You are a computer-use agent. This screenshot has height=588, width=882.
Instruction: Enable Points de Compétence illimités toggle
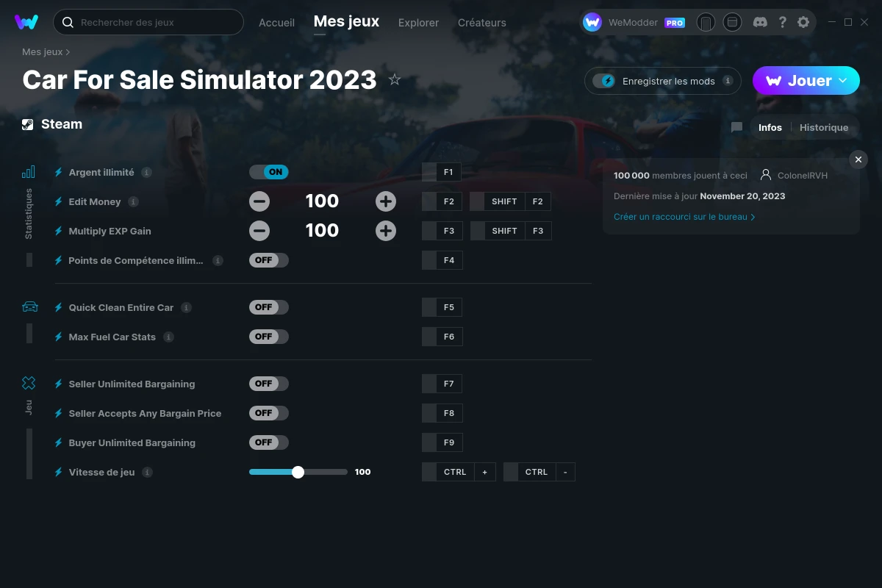[269, 260]
